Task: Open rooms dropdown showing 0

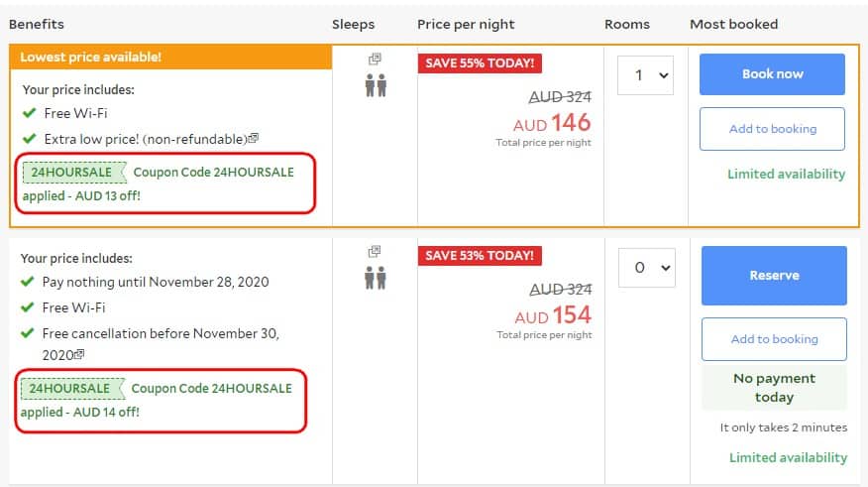Action: pos(647,268)
